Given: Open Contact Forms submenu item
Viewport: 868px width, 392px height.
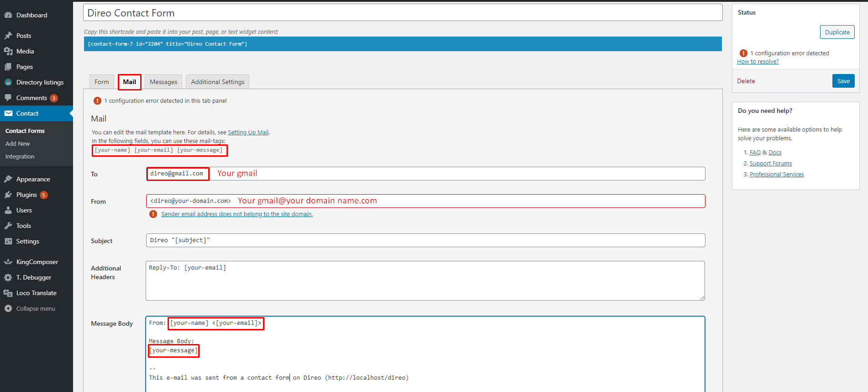Looking at the screenshot, I should click(25, 131).
